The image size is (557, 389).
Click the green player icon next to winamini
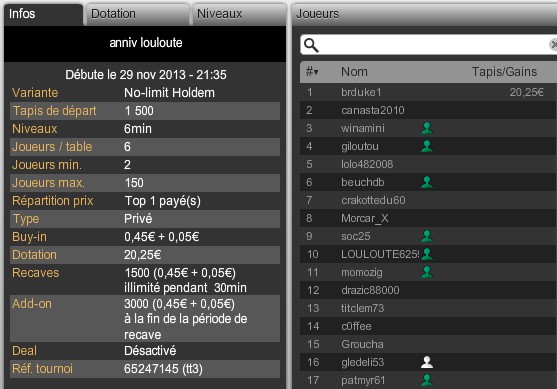[x=427, y=128]
